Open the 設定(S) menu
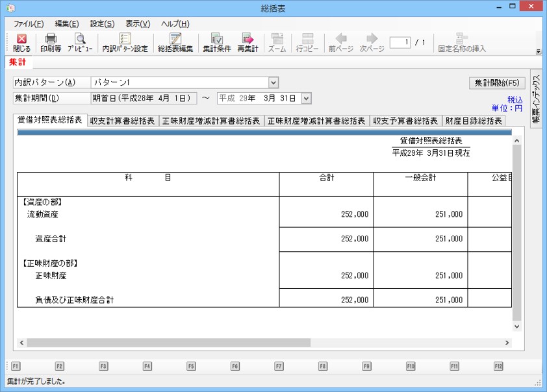547x392 pixels. pyautogui.click(x=102, y=24)
